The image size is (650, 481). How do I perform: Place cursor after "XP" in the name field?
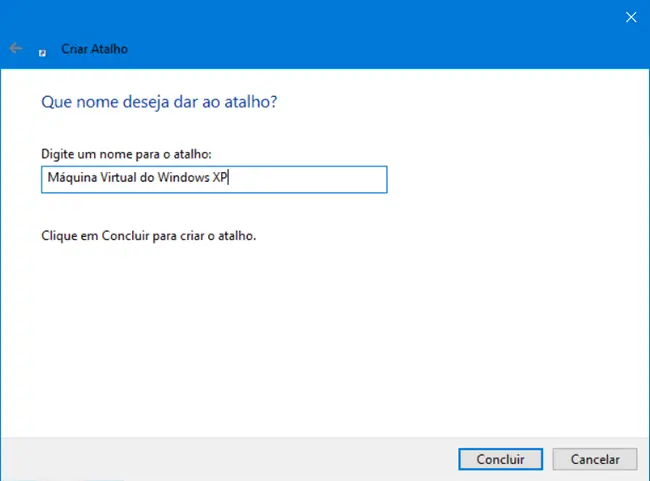pos(231,179)
